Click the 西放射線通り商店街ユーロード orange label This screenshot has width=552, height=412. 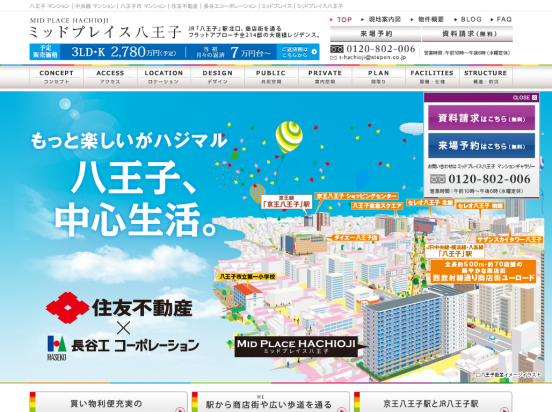coord(484,271)
